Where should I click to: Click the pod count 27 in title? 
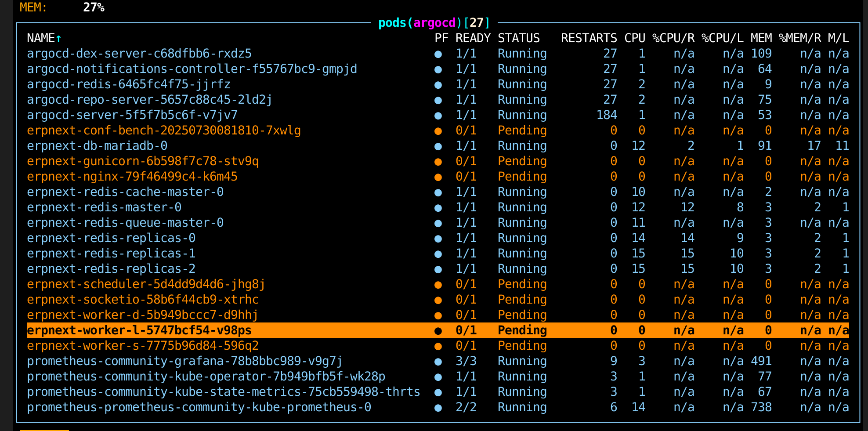pyautogui.click(x=477, y=22)
